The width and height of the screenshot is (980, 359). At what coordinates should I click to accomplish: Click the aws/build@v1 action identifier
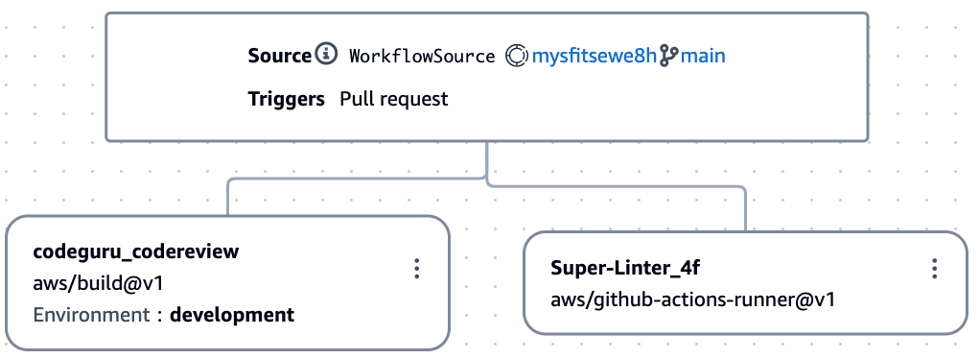coord(98,283)
